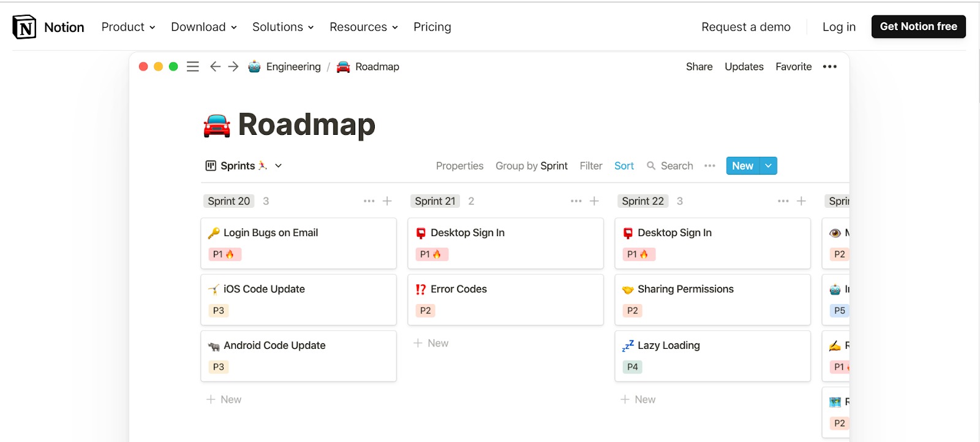Open the Pricing page

(x=432, y=27)
